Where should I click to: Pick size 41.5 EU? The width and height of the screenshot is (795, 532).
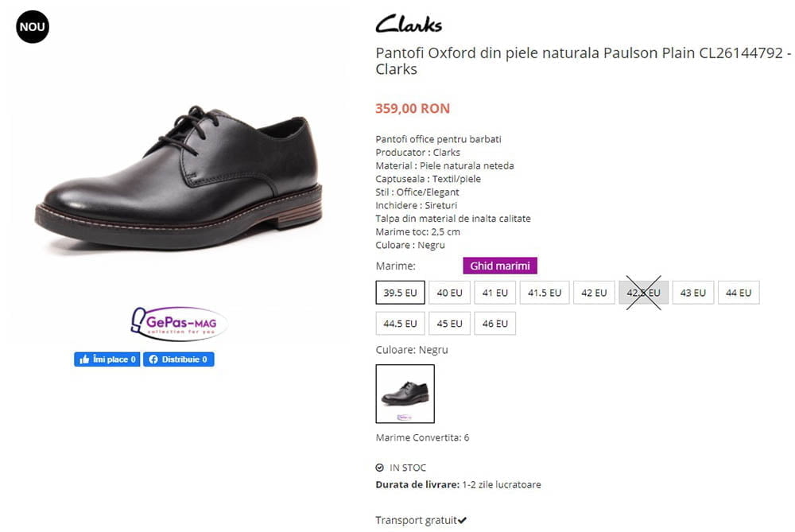(x=545, y=293)
